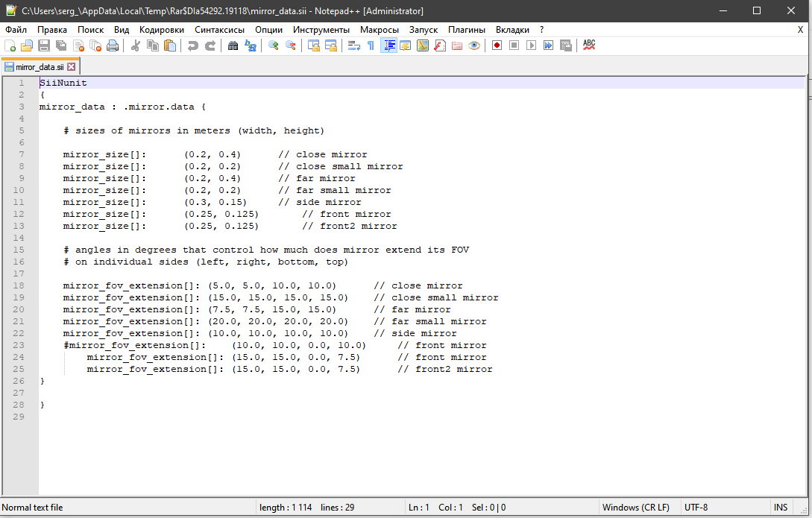Click the Save recorded macro icon
The height and width of the screenshot is (518, 812).
click(x=565, y=45)
